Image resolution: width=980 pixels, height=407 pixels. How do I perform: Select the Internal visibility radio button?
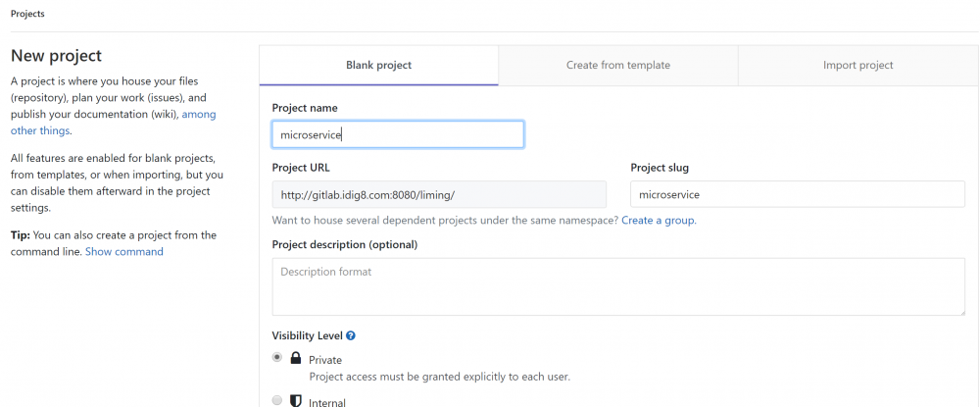(x=277, y=400)
